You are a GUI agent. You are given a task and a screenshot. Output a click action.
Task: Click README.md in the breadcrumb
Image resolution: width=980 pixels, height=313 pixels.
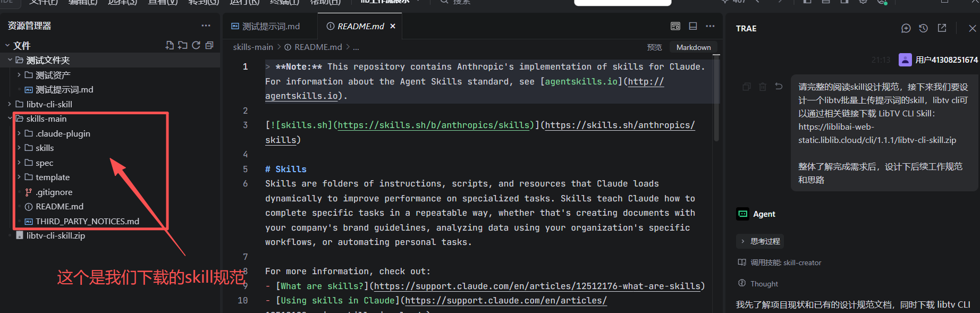point(318,47)
